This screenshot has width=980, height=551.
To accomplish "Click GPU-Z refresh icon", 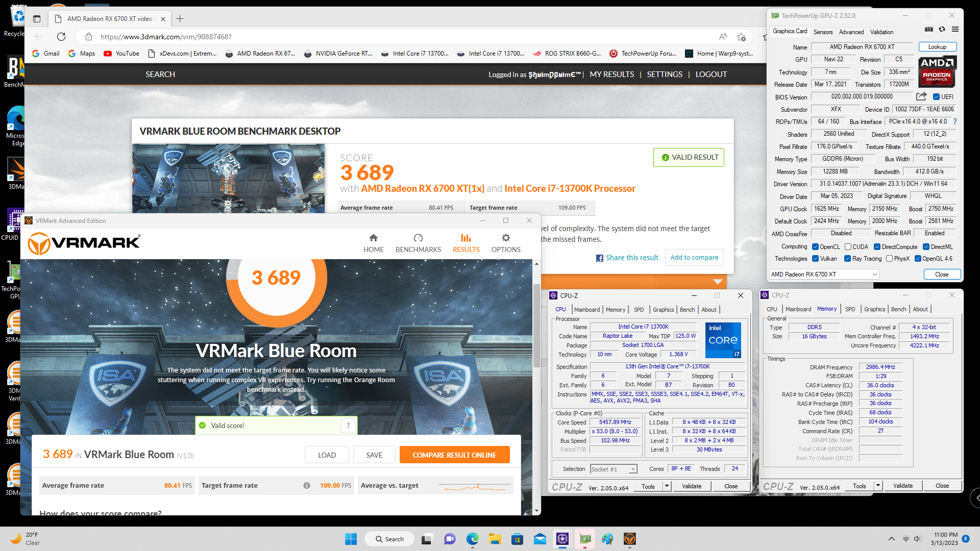I will 942,30.
